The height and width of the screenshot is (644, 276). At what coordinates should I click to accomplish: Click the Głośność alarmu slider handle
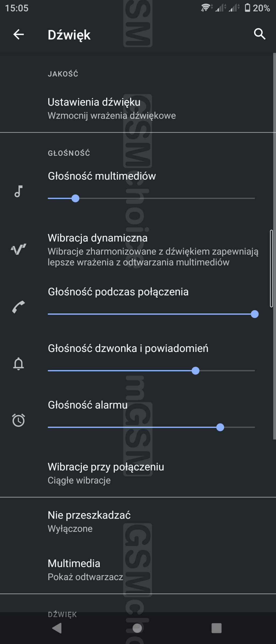tap(220, 427)
